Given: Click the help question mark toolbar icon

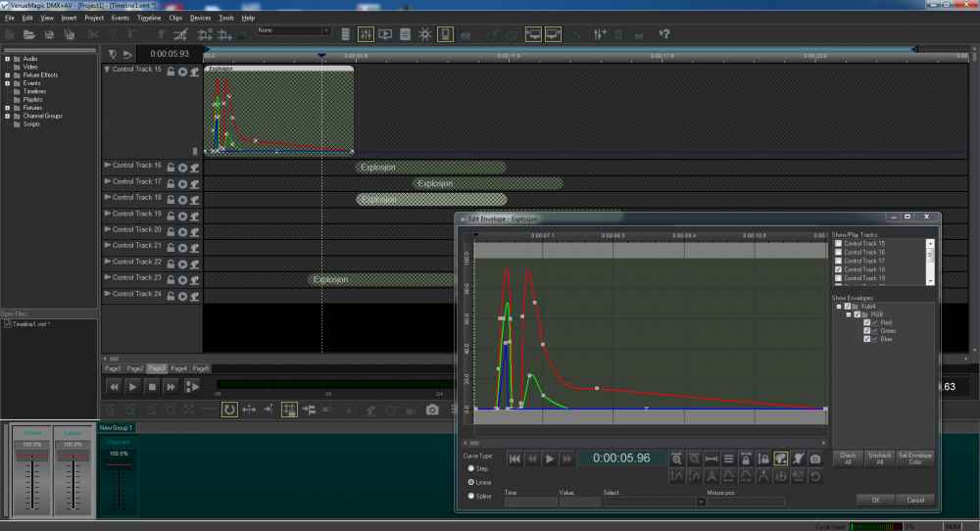Looking at the screenshot, I should click(x=663, y=34).
